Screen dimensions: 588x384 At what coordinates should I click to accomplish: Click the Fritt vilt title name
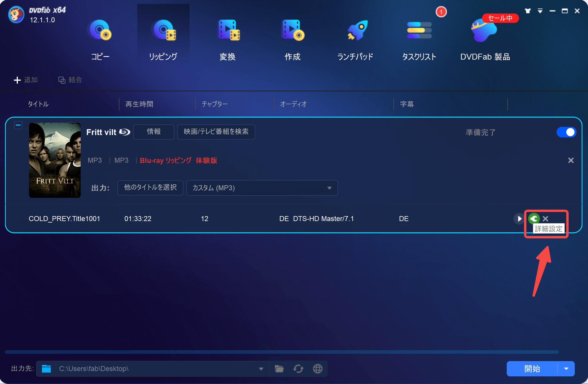pos(101,132)
